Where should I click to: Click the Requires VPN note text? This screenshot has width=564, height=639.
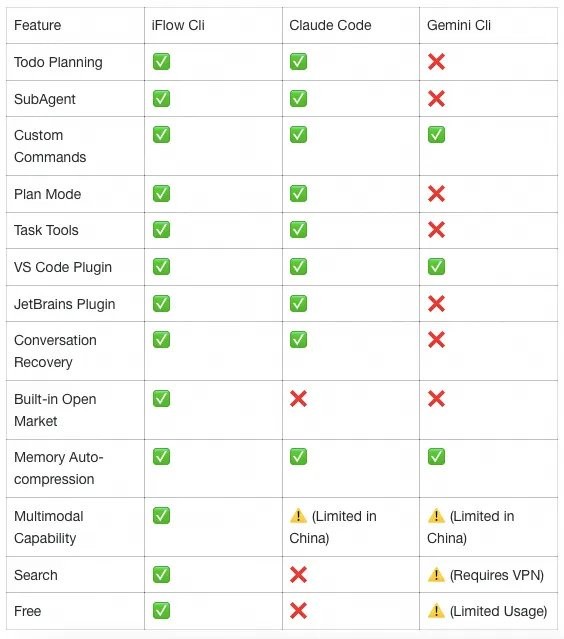[497, 575]
